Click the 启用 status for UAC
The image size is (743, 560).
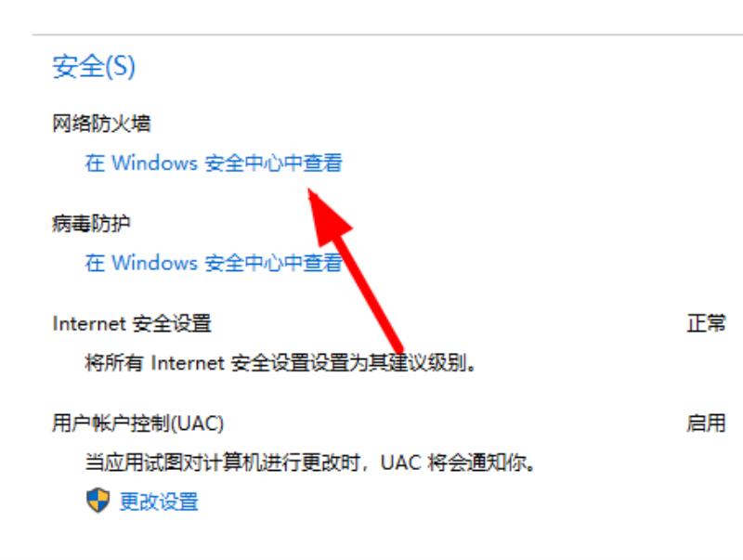[x=706, y=423]
